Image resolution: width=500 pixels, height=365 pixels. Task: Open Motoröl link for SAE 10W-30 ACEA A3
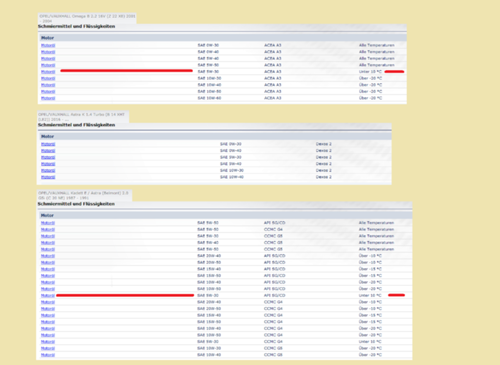(48, 78)
